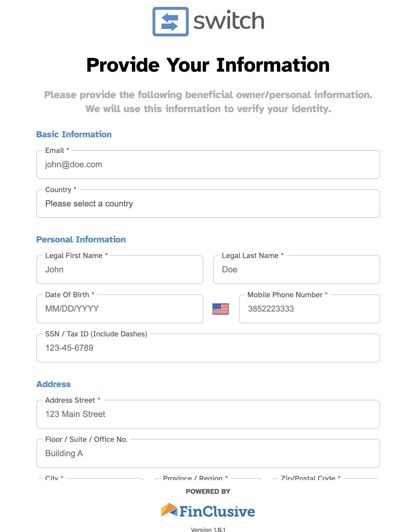Click the Switch arrows logo icon
This screenshot has width=412, height=532.
[x=170, y=21]
